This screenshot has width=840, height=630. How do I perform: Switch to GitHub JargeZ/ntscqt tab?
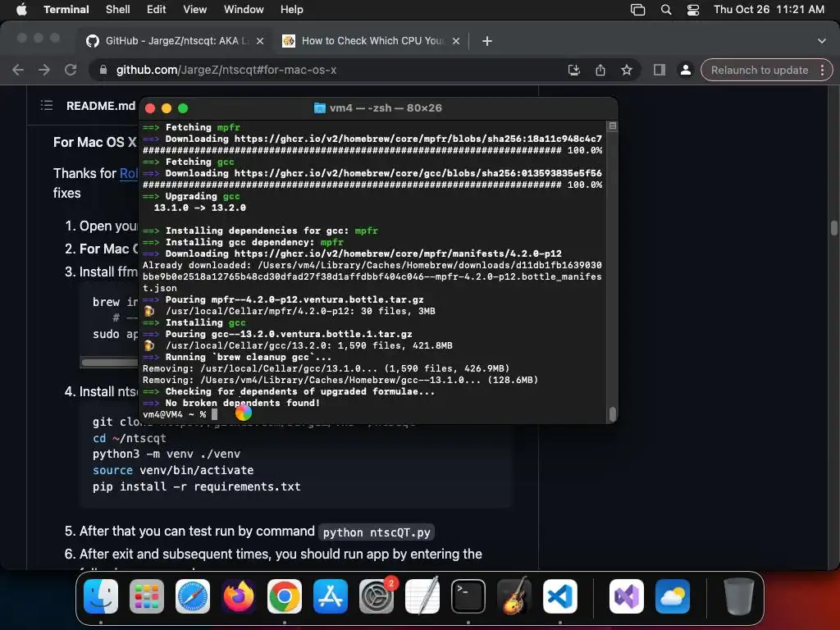click(176, 41)
